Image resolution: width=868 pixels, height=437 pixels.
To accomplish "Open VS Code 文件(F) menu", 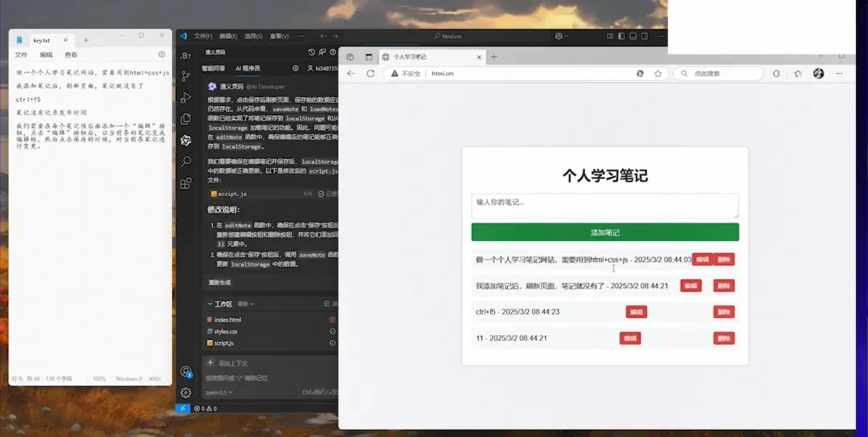I will click(x=203, y=36).
